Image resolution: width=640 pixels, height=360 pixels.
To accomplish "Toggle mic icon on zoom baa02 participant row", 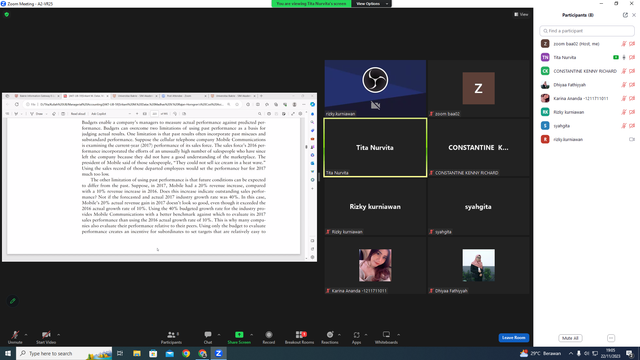I will (624, 44).
